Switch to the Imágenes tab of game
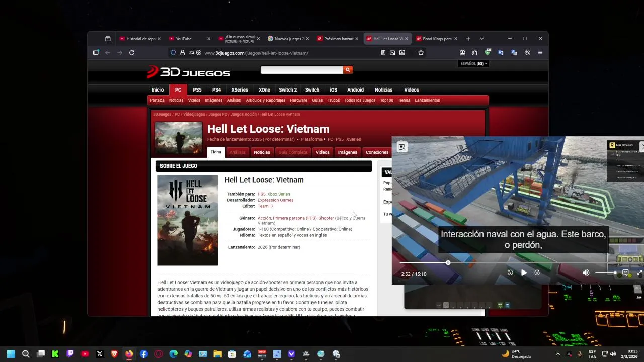This screenshot has height=362, width=644. pos(348,152)
